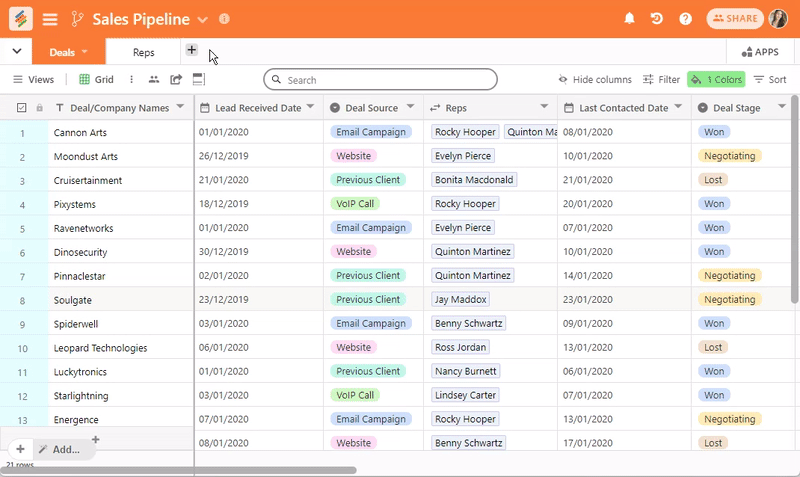Open the Sort option
800x477 pixels.
[x=770, y=80]
